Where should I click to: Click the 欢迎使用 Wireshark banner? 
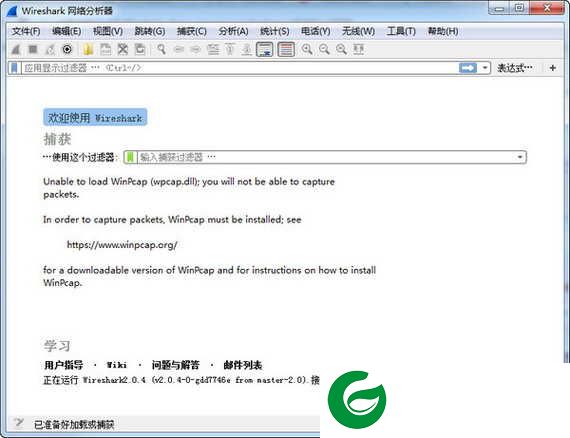tap(95, 117)
